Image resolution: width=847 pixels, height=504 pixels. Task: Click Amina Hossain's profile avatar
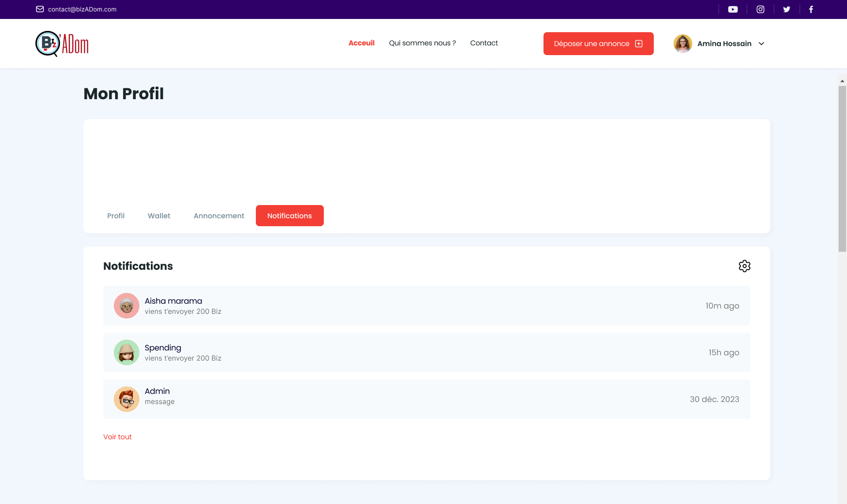pos(682,44)
